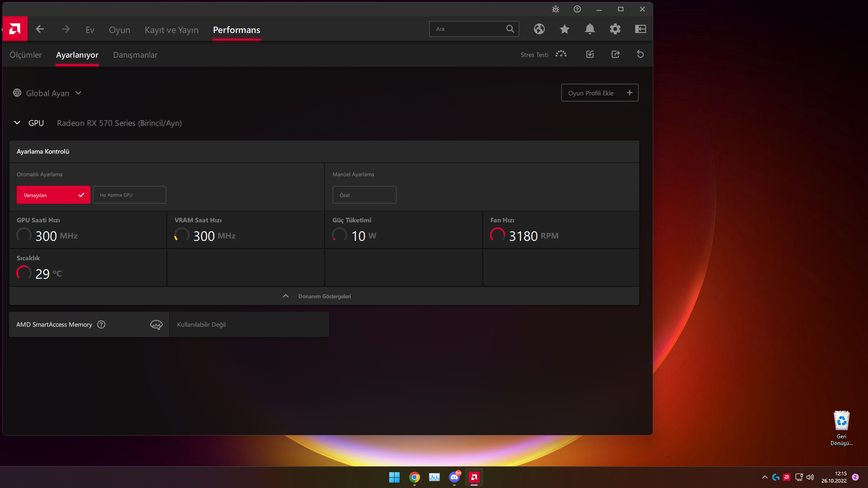
Task: Switch to Danışmanlar subtab
Action: 135,55
